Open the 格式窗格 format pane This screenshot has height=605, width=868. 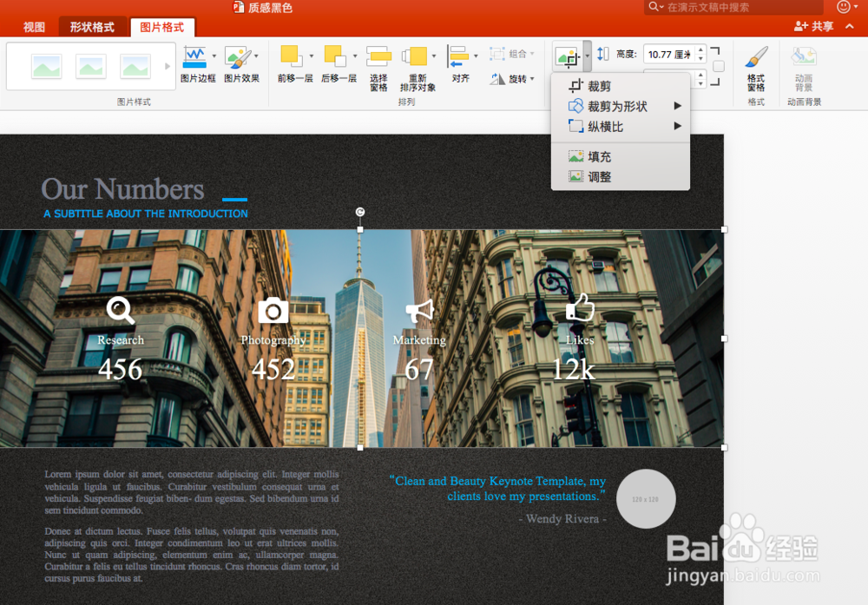pos(756,69)
